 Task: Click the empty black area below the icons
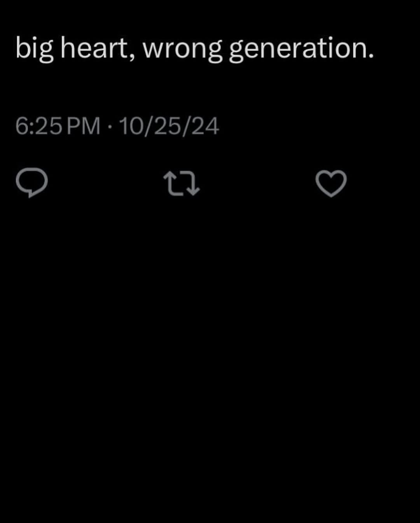(210, 350)
